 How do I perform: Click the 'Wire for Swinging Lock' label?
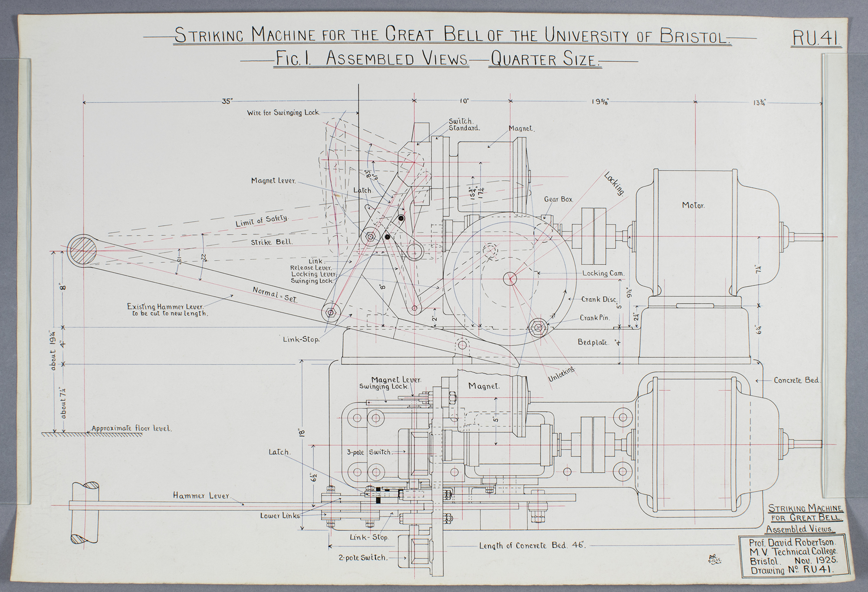coord(283,113)
